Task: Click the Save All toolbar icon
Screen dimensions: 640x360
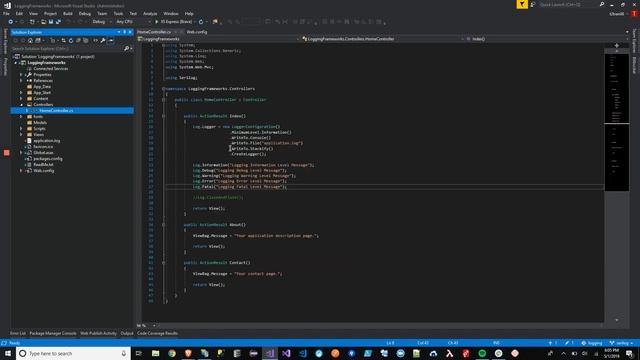Action: click(x=58, y=22)
